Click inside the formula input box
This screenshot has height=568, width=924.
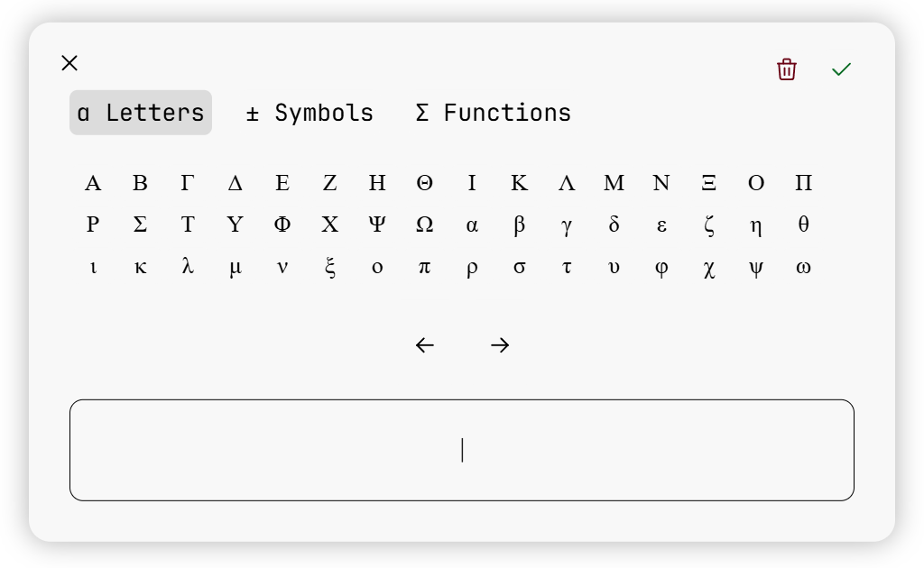click(462, 450)
